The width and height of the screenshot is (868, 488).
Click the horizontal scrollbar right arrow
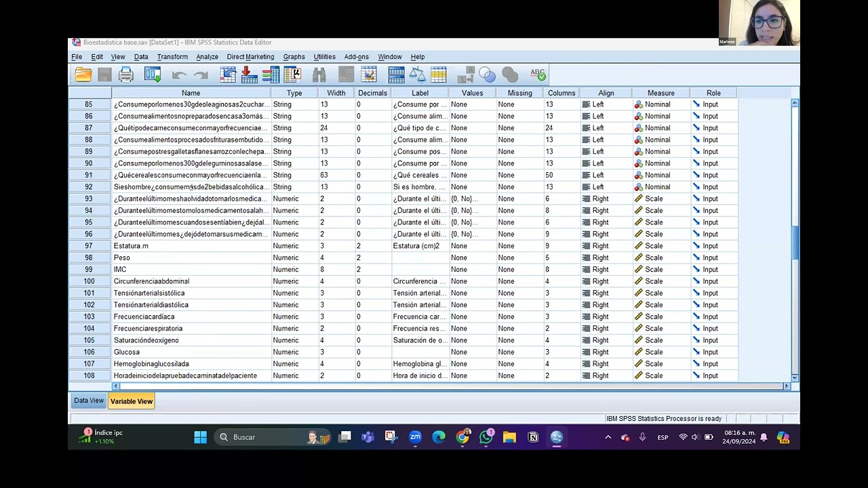pyautogui.click(x=787, y=386)
